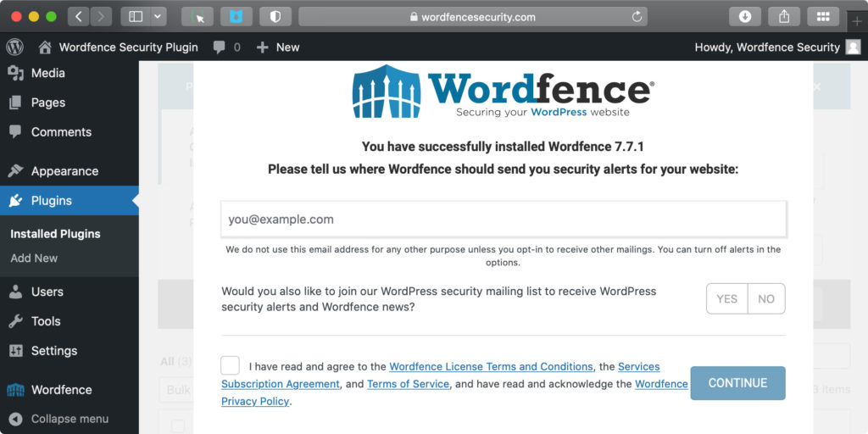Check the agree to terms checkbox
This screenshot has width=868, height=434.
(231, 366)
